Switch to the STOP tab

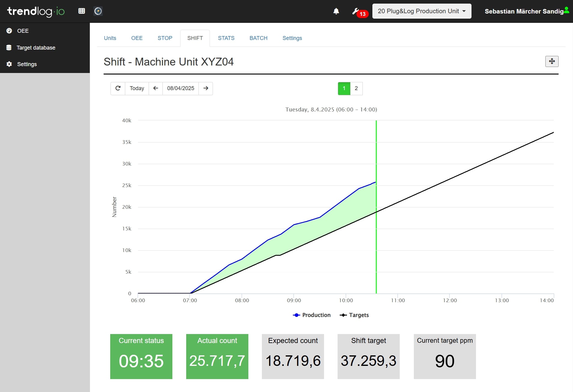(x=165, y=38)
